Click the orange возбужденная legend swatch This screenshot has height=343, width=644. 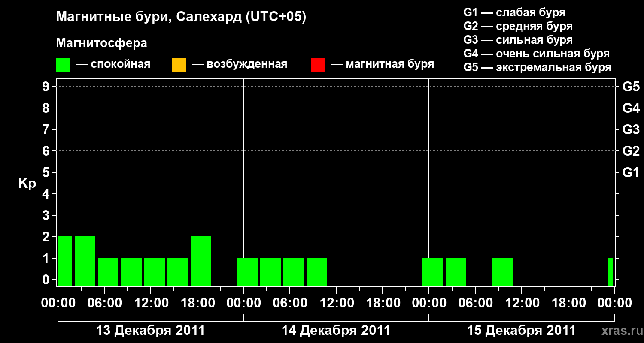[x=179, y=64]
